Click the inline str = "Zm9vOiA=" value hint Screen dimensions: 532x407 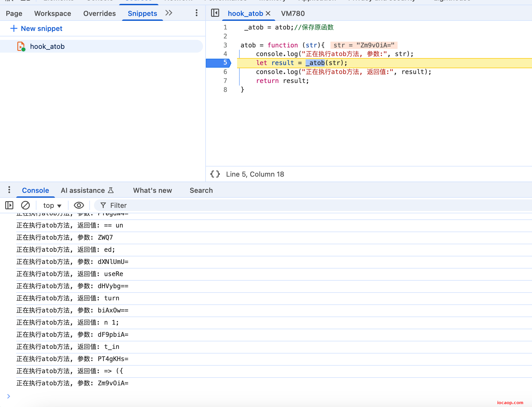click(x=364, y=45)
